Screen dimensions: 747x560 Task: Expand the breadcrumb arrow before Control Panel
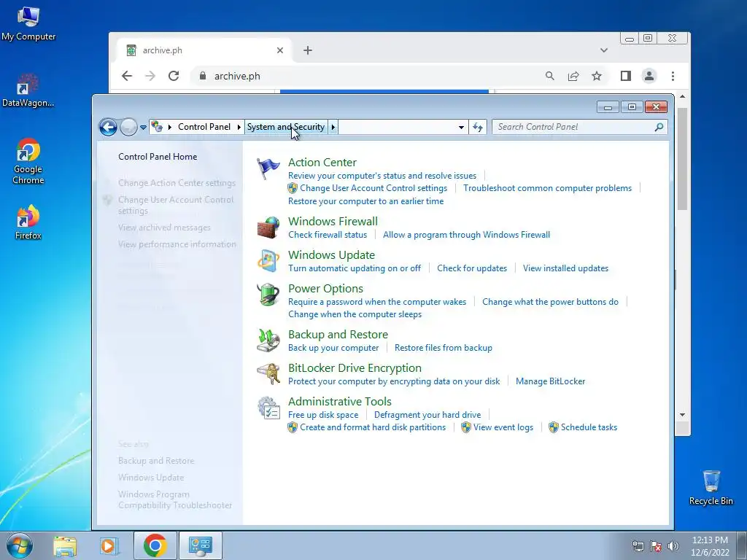coord(169,127)
